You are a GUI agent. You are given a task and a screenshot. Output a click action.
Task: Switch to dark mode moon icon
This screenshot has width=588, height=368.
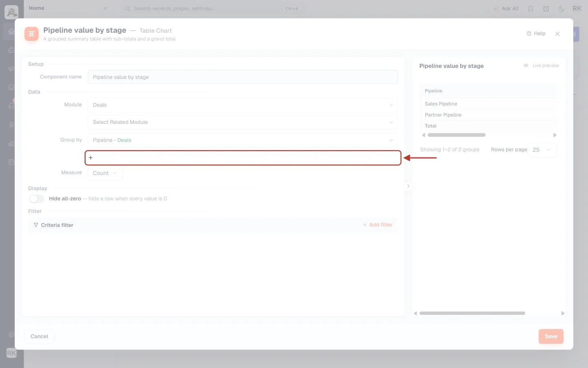(x=561, y=9)
